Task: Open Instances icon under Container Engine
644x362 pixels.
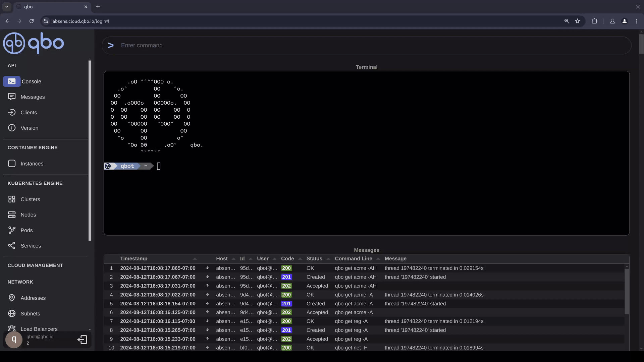Action: pyautogui.click(x=12, y=164)
